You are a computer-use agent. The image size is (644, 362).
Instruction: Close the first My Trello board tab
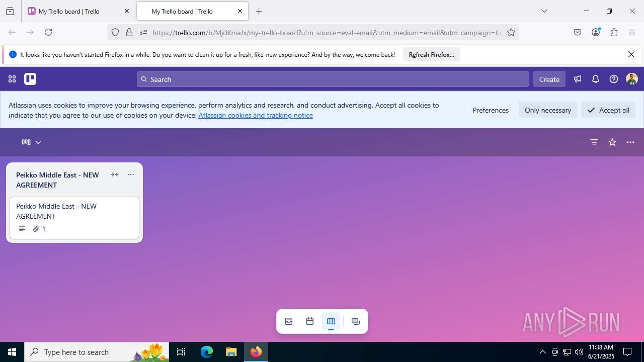click(127, 11)
